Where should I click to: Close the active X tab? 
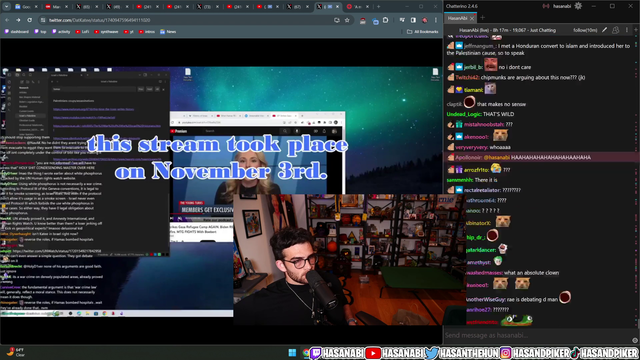(x=338, y=7)
